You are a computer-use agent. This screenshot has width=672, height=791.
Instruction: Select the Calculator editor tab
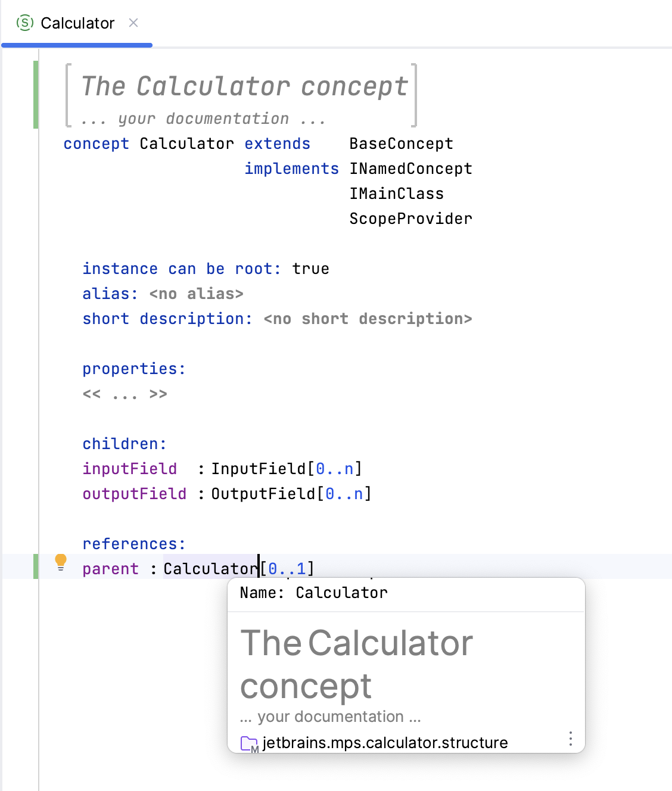pyautogui.click(x=77, y=23)
